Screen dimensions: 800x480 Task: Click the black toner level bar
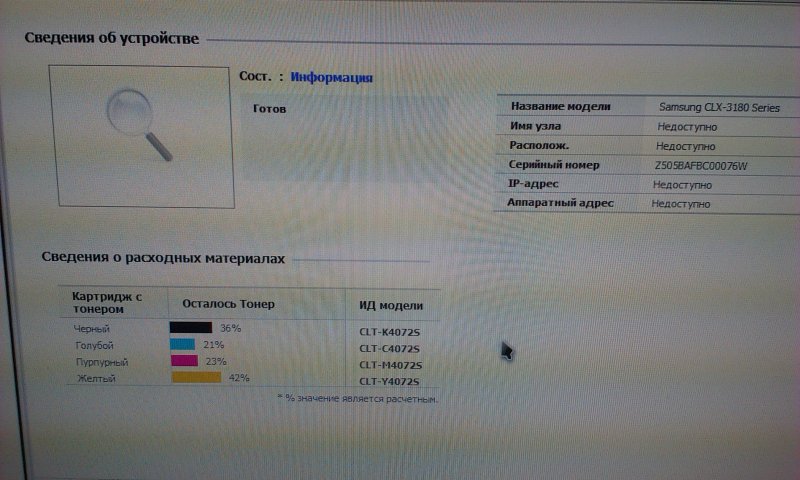[x=191, y=327]
